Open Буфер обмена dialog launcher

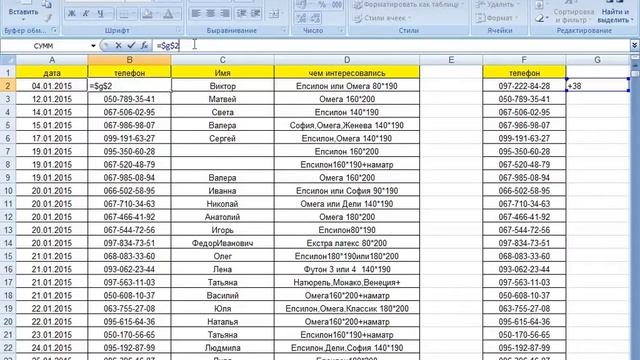click(54, 31)
